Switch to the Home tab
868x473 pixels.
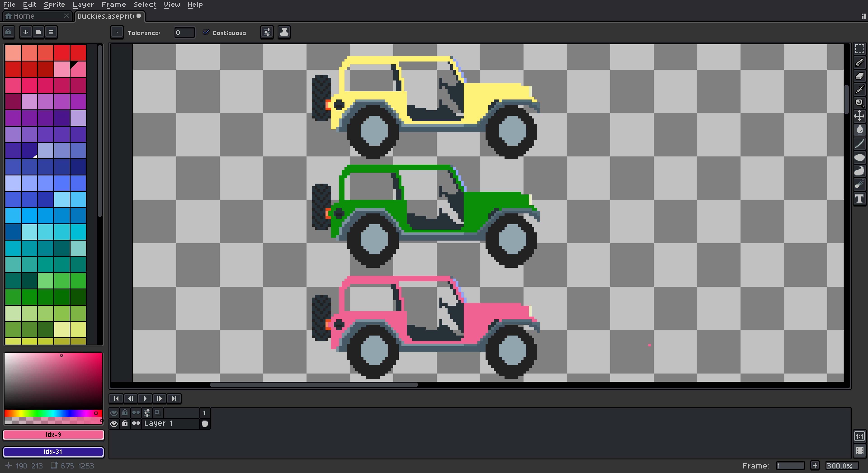point(24,16)
